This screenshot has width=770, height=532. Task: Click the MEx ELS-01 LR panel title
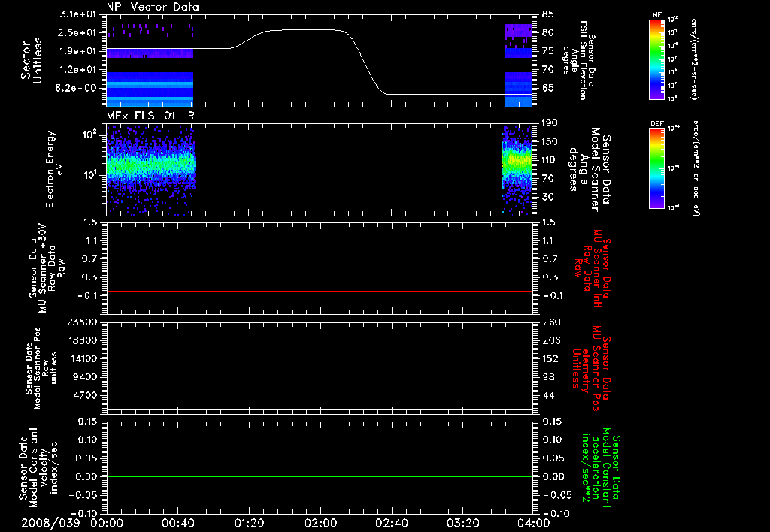tap(150, 116)
